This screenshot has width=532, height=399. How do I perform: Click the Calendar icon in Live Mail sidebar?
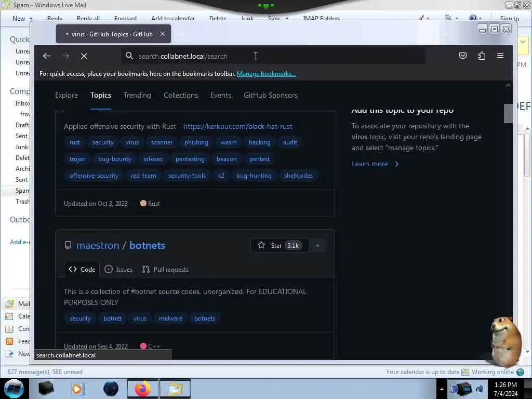[x=9, y=316]
